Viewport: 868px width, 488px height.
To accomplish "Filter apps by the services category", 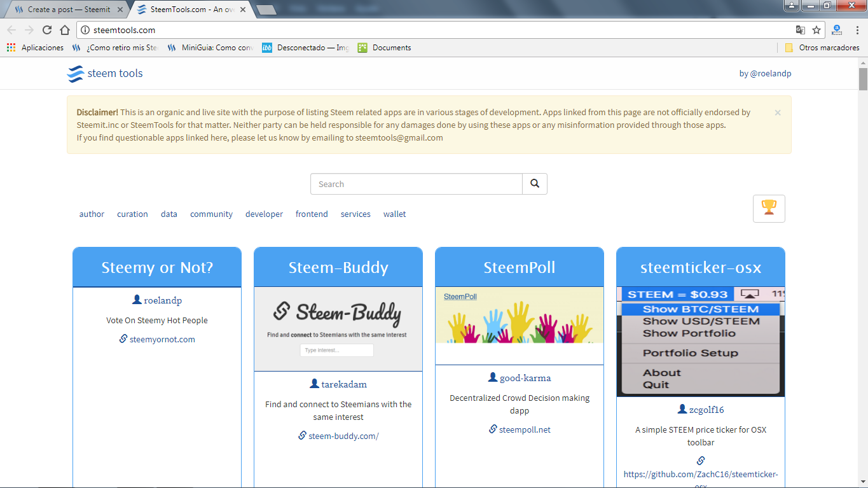I will coord(355,214).
